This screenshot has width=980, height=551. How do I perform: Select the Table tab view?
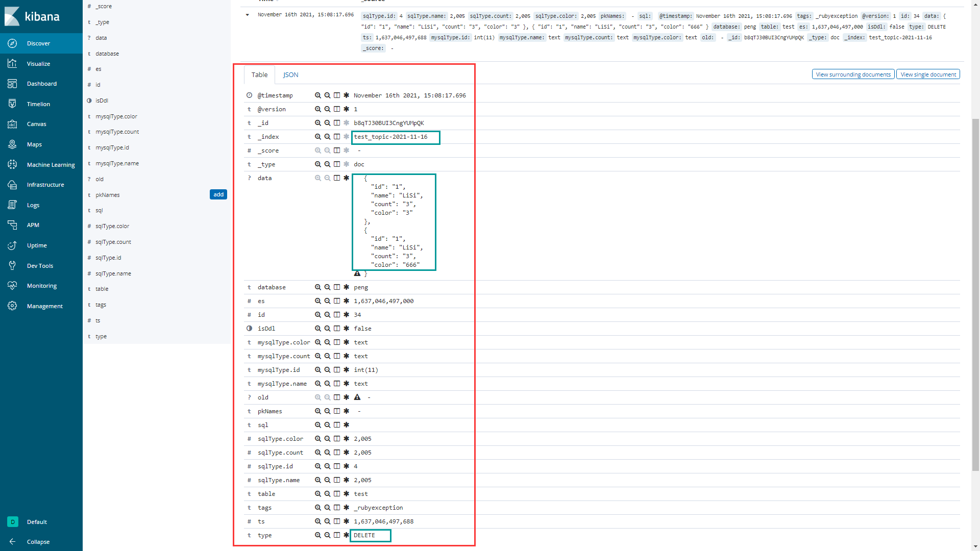[x=259, y=74]
